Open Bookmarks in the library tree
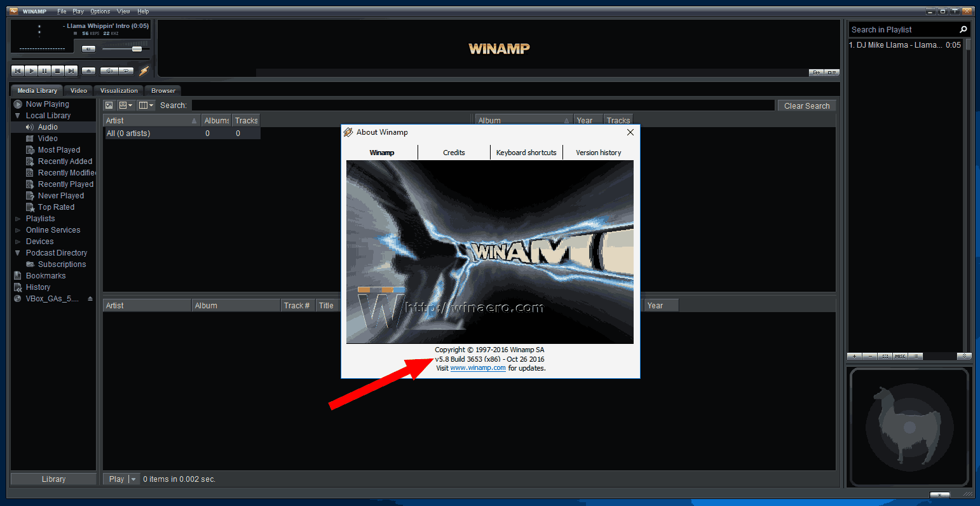 tap(46, 276)
